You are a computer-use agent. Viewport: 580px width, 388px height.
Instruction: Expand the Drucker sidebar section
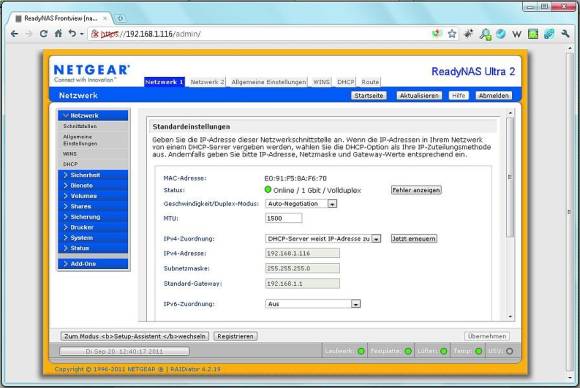(93, 227)
